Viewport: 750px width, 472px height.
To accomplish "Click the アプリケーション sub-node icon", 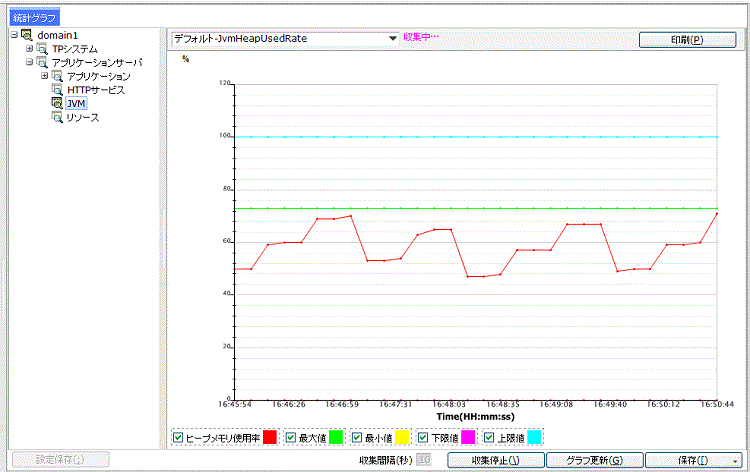I will tap(57, 76).
